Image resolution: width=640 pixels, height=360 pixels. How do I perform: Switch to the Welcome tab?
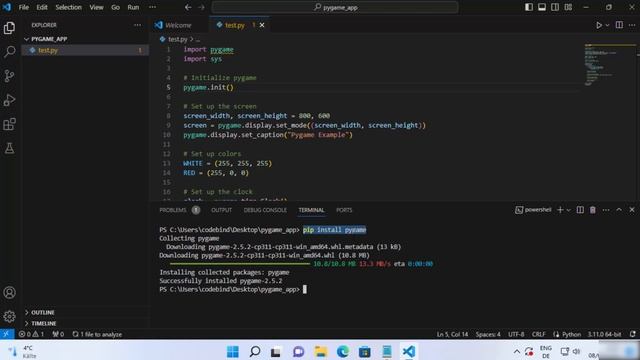[x=179, y=25]
